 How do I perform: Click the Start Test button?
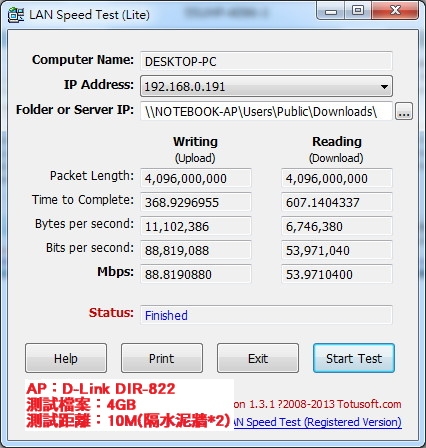pyautogui.click(x=354, y=358)
